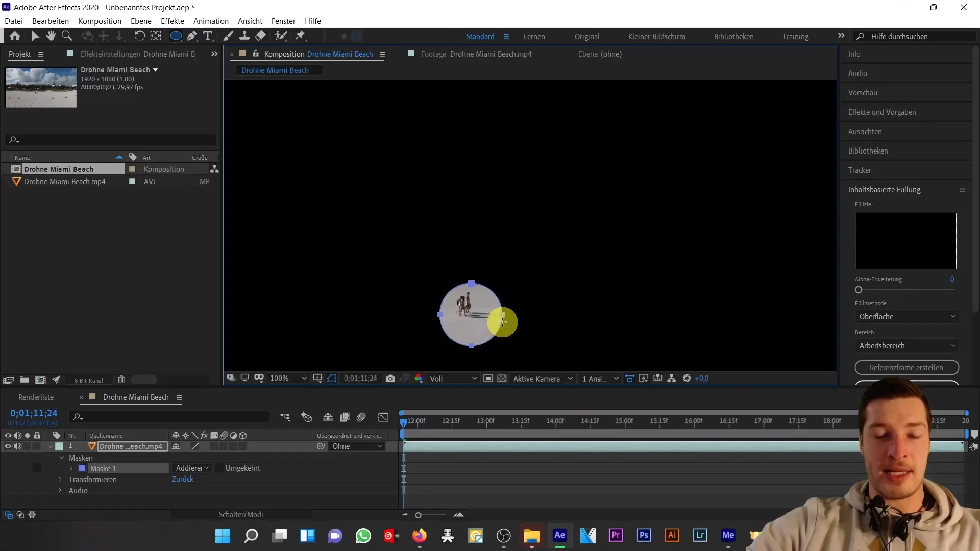Open composition mini-flowchart in timeline
The height and width of the screenshot is (551, 980).
click(x=285, y=417)
